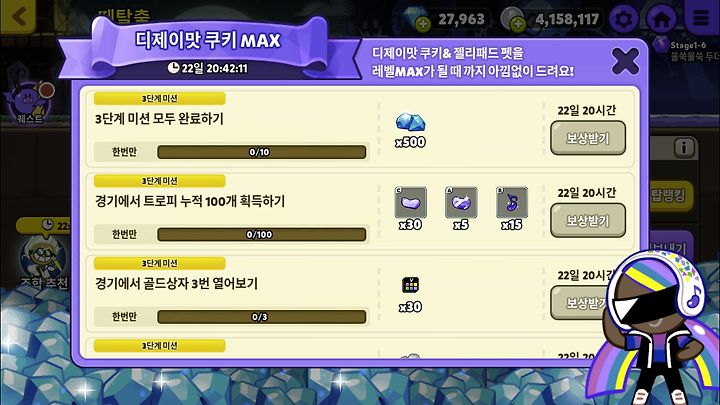This screenshot has height=405, width=720.
Task: Tap the DJ cookie character
Action: click(657, 328)
